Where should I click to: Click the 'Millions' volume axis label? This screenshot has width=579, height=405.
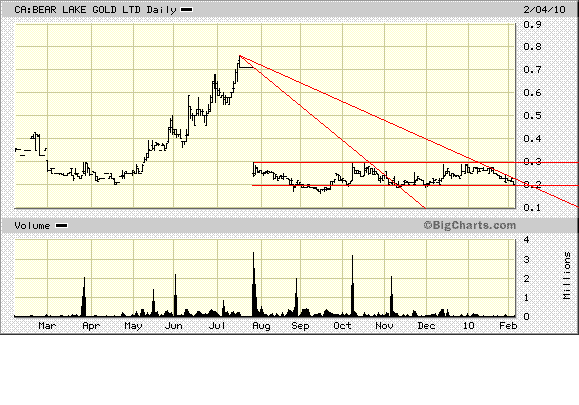tap(567, 275)
